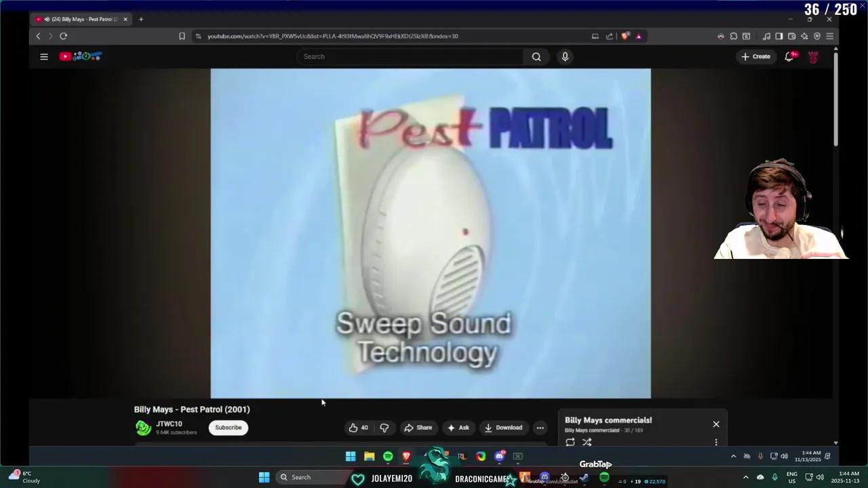Open weather widget showing 6°C Cloudy
The width and height of the screenshot is (868, 488).
tap(24, 477)
